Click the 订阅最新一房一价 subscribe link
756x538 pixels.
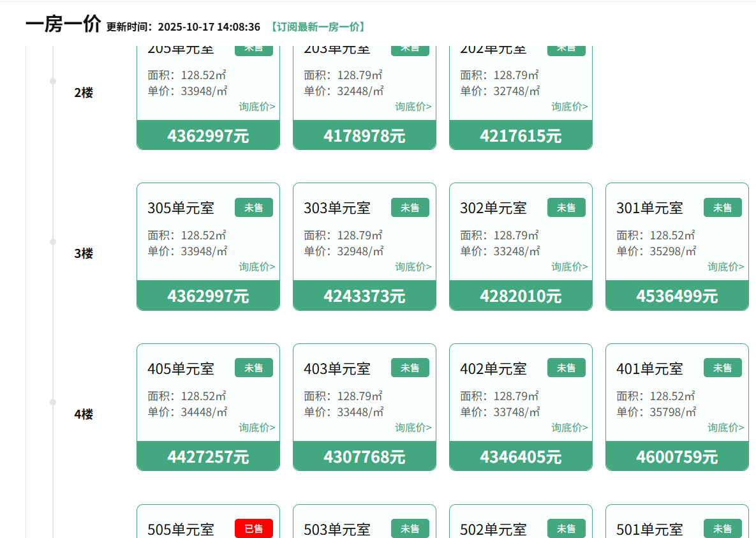tap(317, 27)
